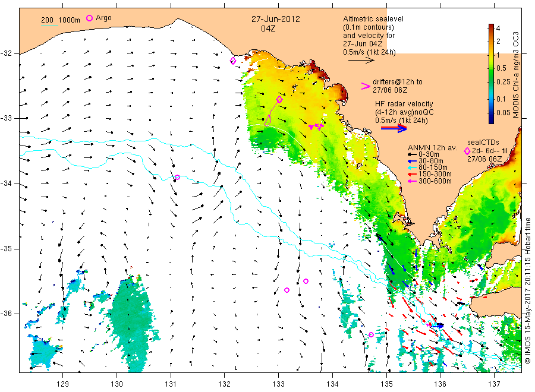Click the magenta 300-600m ANMN legend arrow
The image size is (535, 392).
tap(412, 181)
